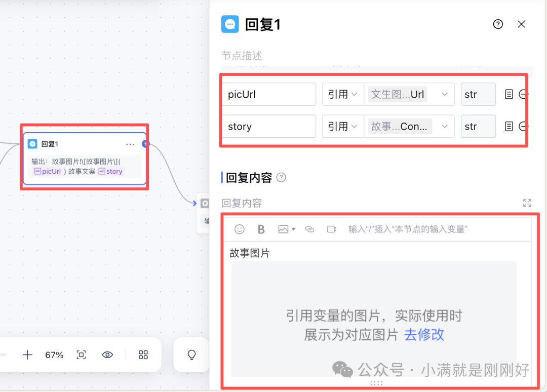Viewport: 547px width, 392px height.
Task: Click the partially visible end node icon
Action: pos(205,203)
